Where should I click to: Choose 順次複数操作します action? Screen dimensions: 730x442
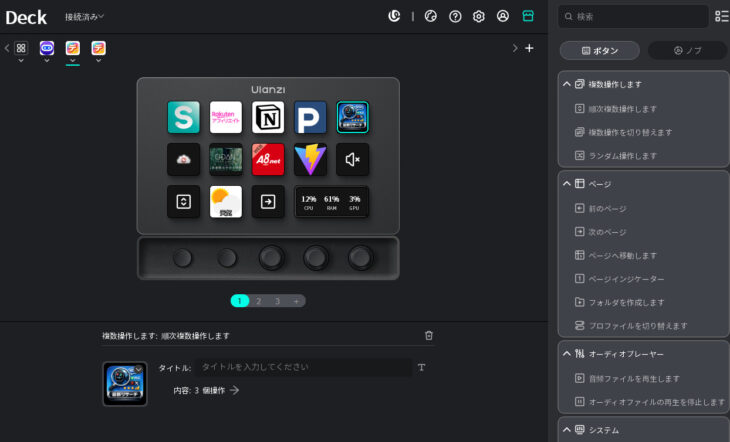(x=616, y=109)
